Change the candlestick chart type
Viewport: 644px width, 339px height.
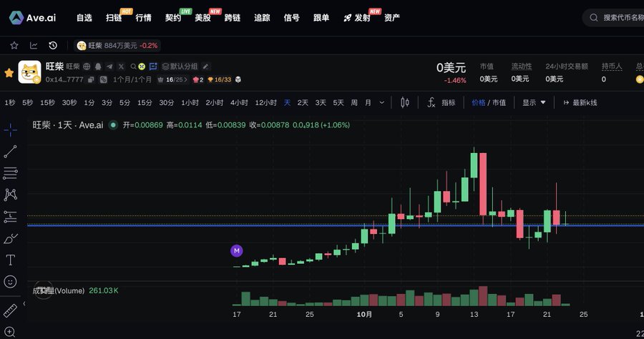click(405, 102)
